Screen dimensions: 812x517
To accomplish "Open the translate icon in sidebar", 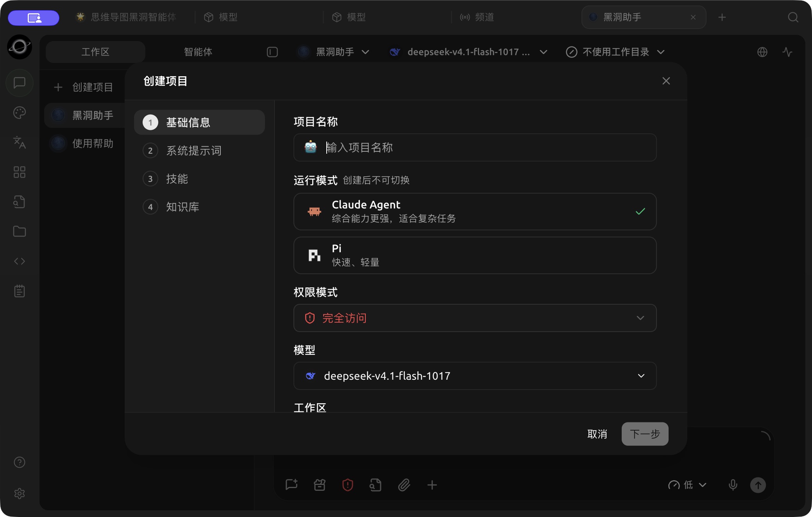I will tap(20, 142).
